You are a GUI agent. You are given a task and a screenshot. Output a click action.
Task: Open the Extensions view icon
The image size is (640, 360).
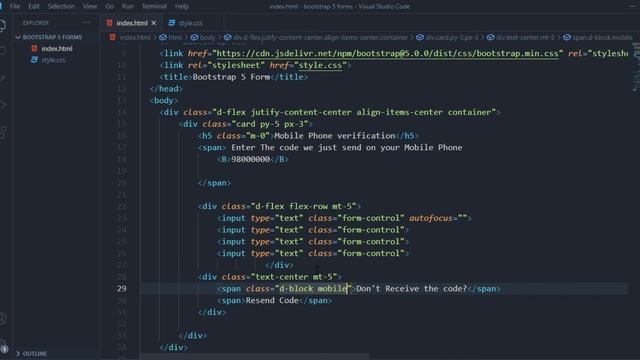pyautogui.click(x=2, y=131)
